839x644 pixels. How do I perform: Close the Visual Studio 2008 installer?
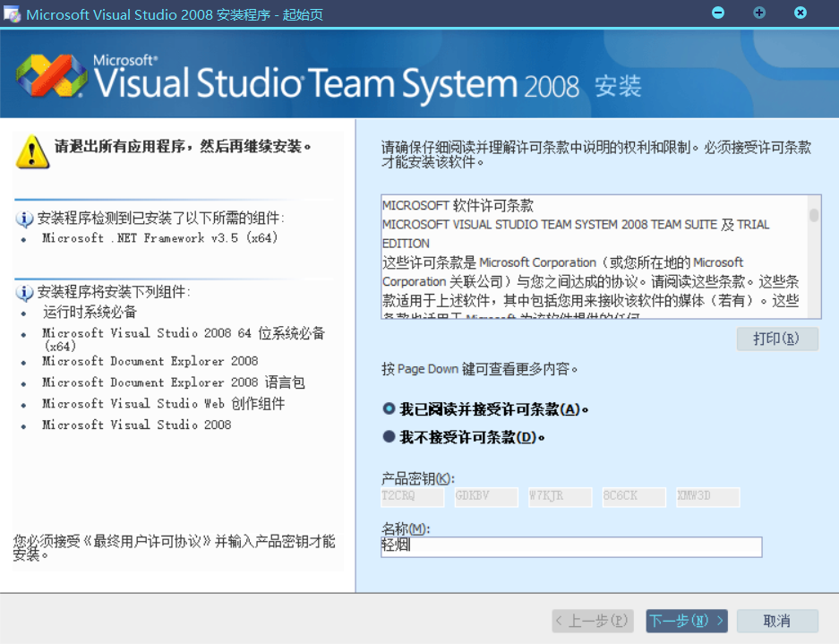(x=800, y=13)
